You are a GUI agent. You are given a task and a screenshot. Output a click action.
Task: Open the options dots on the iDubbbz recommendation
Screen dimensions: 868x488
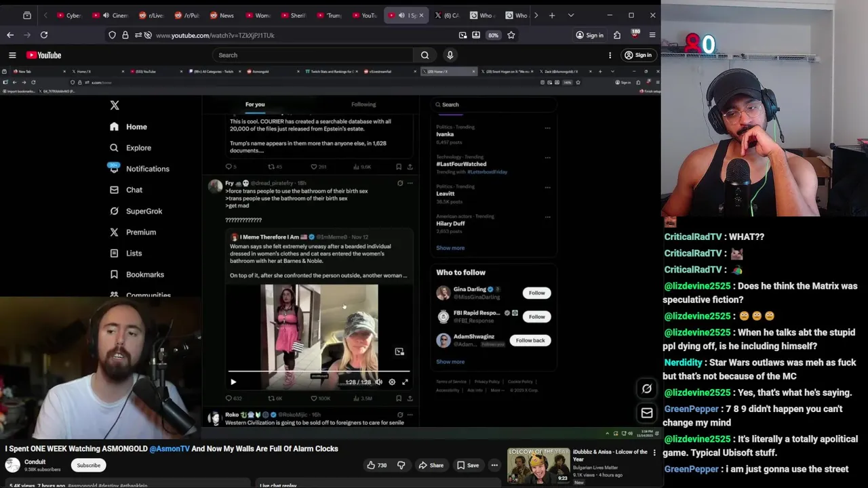(654, 452)
